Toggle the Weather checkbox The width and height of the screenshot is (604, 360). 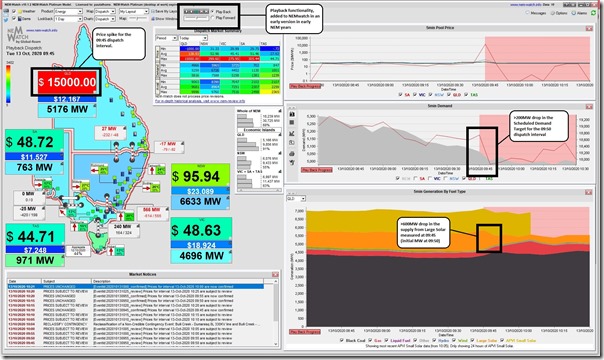pyautogui.click(x=14, y=12)
